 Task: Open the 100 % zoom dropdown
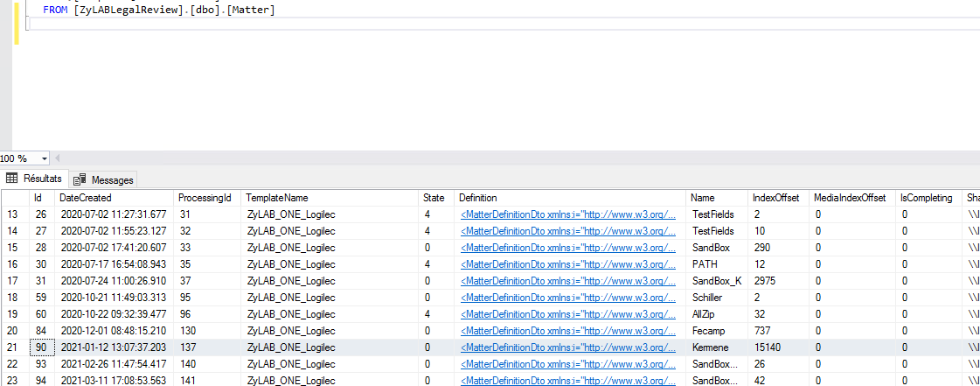point(44,159)
